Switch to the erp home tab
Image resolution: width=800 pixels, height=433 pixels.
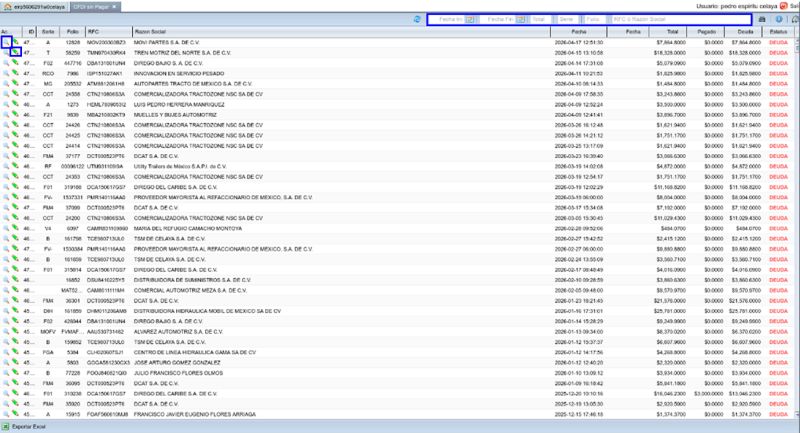35,7
